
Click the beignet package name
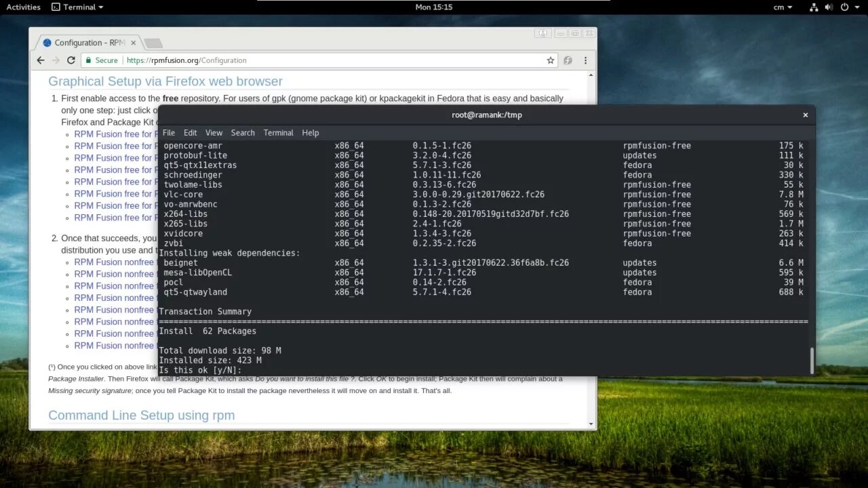point(180,263)
